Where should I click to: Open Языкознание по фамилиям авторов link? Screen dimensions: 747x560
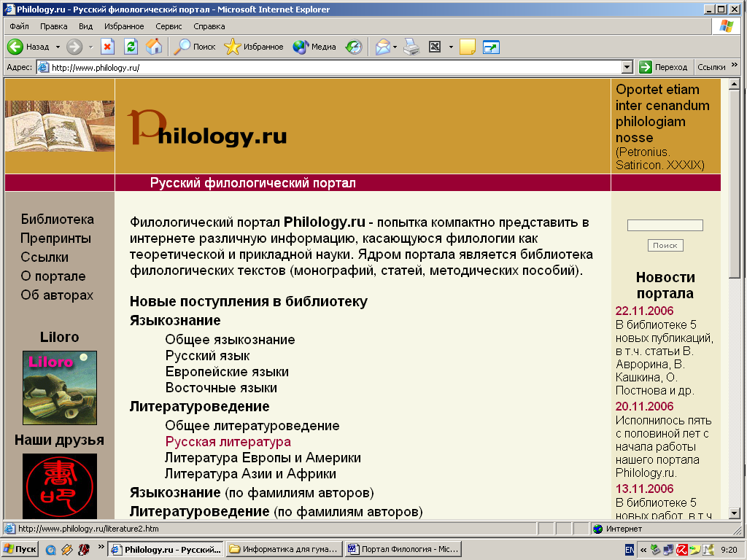pos(252,492)
